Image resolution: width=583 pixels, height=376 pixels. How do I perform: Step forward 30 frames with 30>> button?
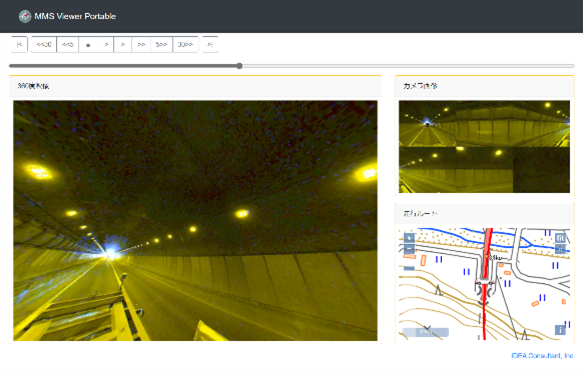(x=186, y=45)
